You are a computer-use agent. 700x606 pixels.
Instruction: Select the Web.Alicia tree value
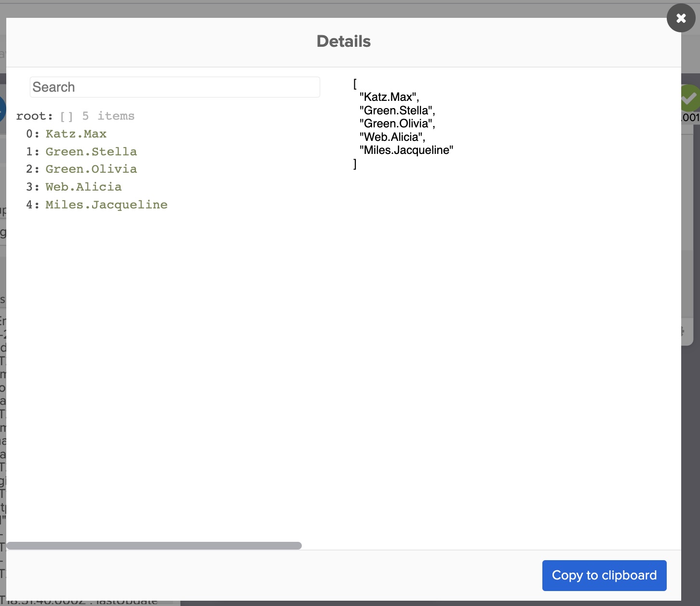click(83, 187)
